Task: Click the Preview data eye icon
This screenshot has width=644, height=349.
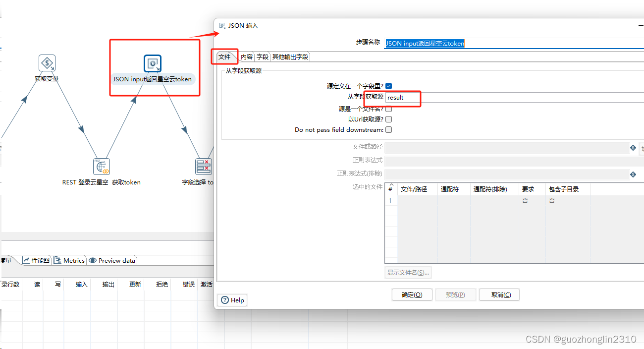Action: coord(92,260)
